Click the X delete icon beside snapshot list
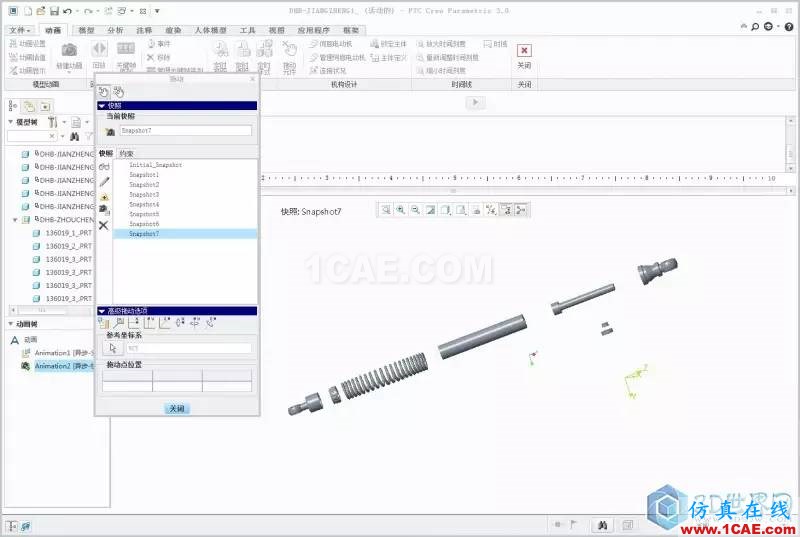Viewport: 800px width, 537px height. 104,225
